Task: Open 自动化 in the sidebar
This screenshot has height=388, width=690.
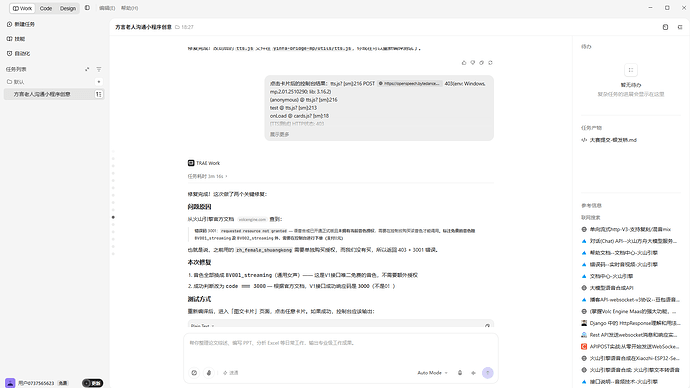Action: [x=18, y=53]
